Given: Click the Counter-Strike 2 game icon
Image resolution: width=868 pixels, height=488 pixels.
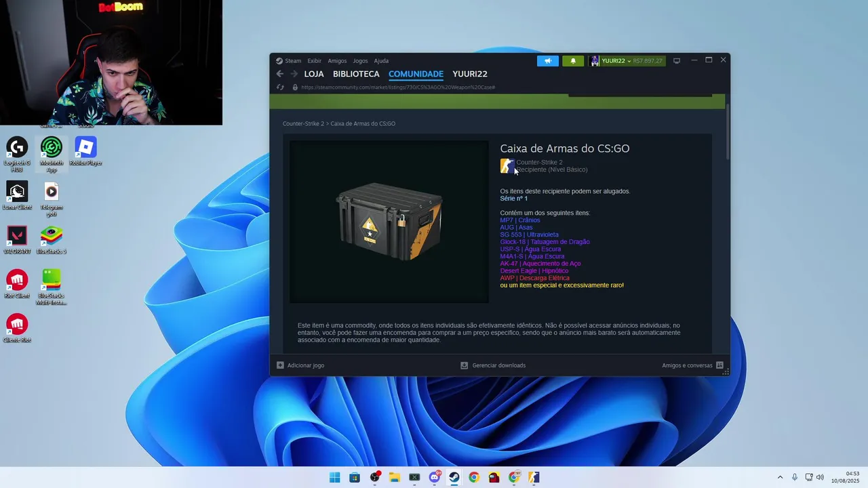Looking at the screenshot, I should pos(507,165).
